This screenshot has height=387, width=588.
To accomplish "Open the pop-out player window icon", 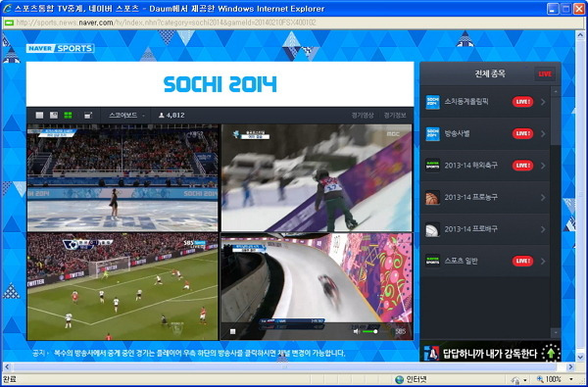I will click(x=88, y=116).
